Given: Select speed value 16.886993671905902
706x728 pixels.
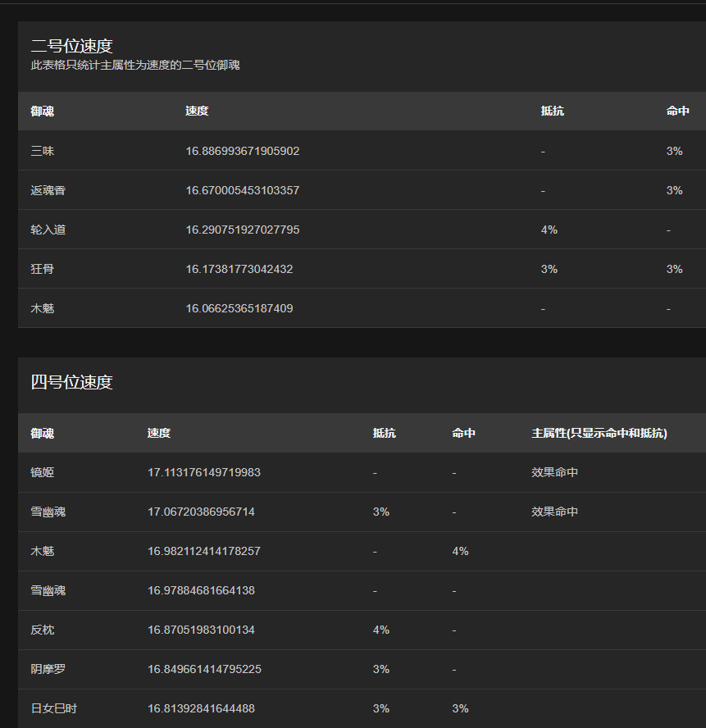Looking at the screenshot, I should click(243, 151).
